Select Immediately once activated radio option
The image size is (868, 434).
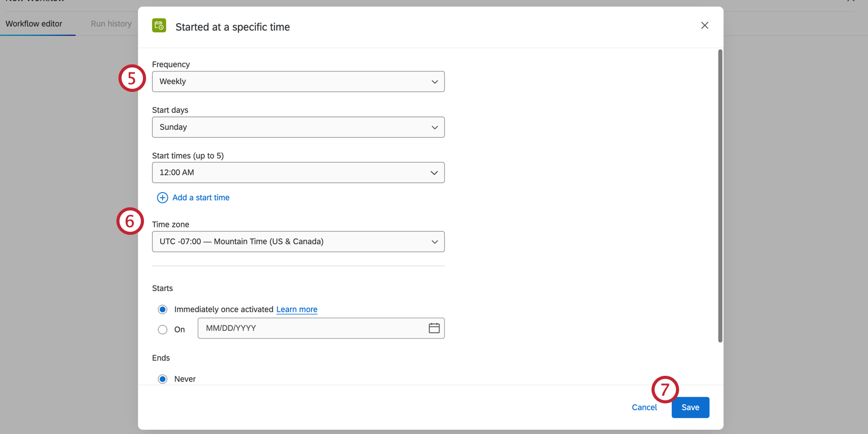(162, 309)
